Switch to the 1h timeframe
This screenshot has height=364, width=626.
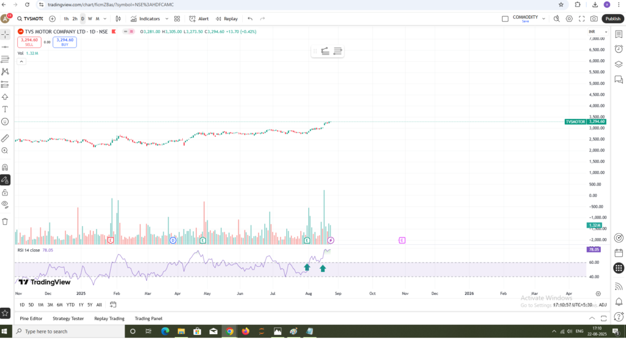[66, 19]
